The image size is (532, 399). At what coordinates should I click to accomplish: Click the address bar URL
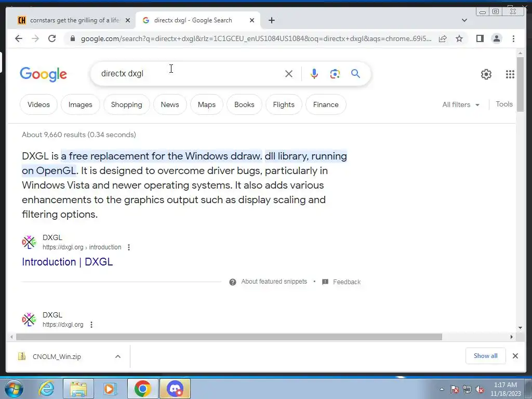(x=256, y=38)
